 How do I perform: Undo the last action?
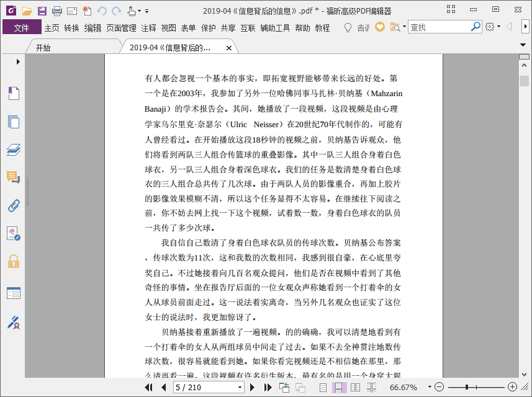[x=101, y=11]
